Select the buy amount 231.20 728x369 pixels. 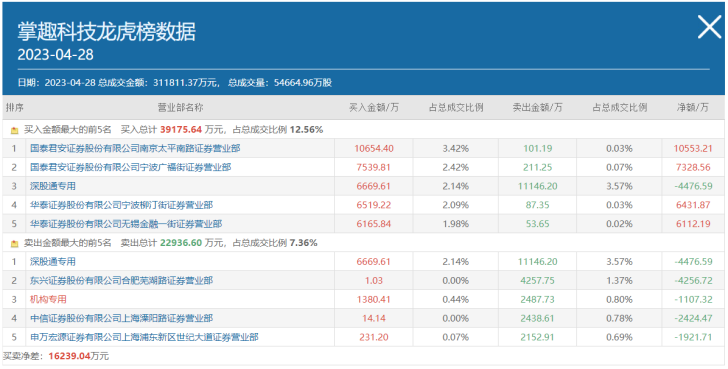point(374,337)
